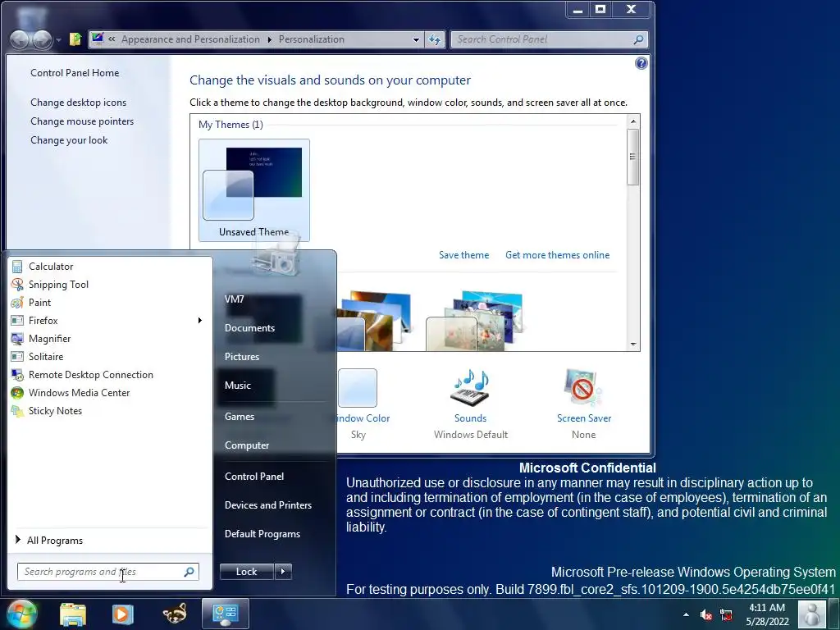Screen dimensions: 840x630
Task: Open the clock showing 4:11 AM
Action: 767,614
